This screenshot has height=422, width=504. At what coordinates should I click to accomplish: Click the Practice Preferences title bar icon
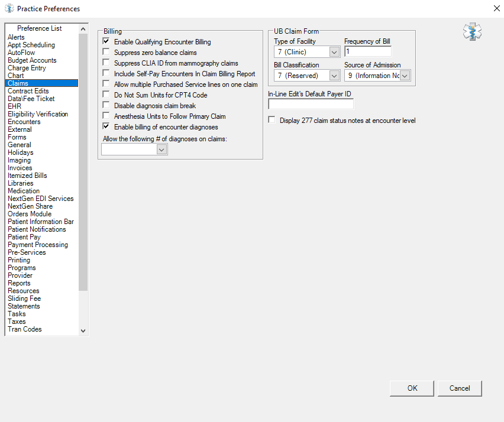(x=9, y=9)
